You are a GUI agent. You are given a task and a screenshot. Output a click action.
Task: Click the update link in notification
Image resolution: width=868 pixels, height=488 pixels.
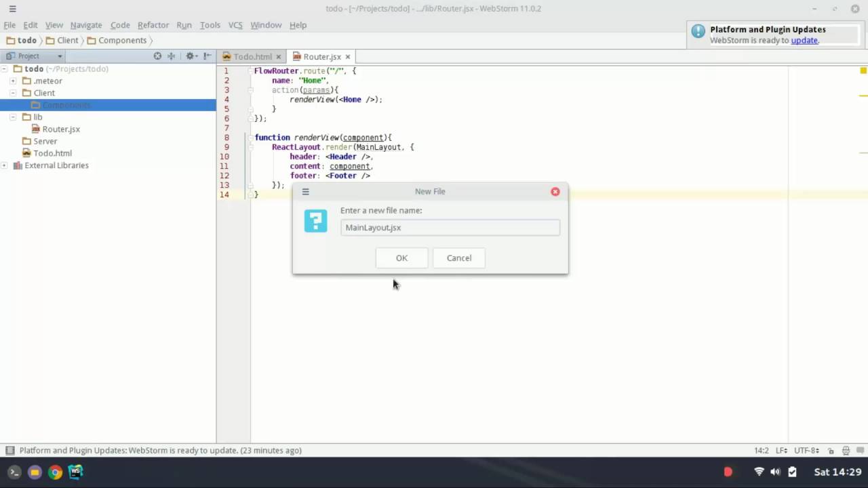pos(804,40)
